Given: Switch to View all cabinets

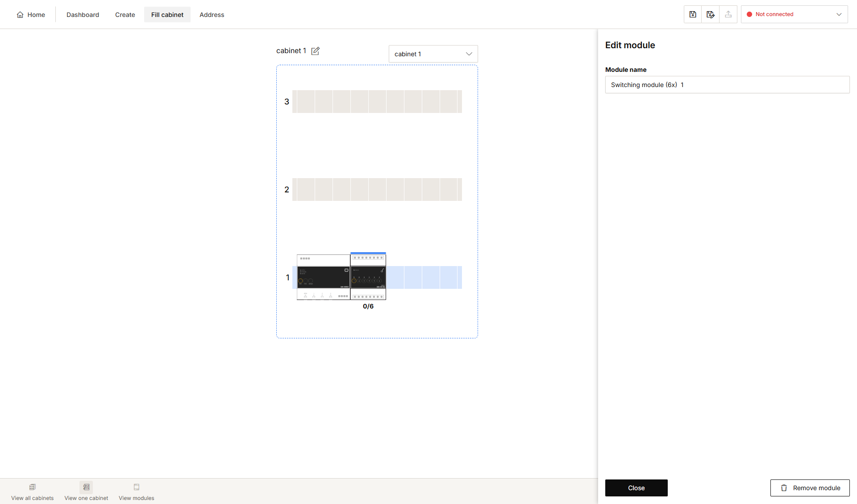Looking at the screenshot, I should (32, 492).
